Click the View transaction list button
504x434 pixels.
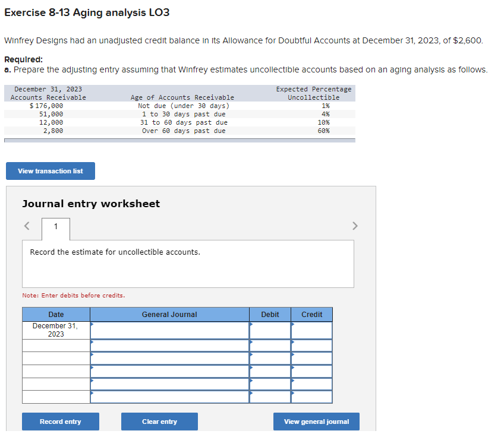point(50,171)
